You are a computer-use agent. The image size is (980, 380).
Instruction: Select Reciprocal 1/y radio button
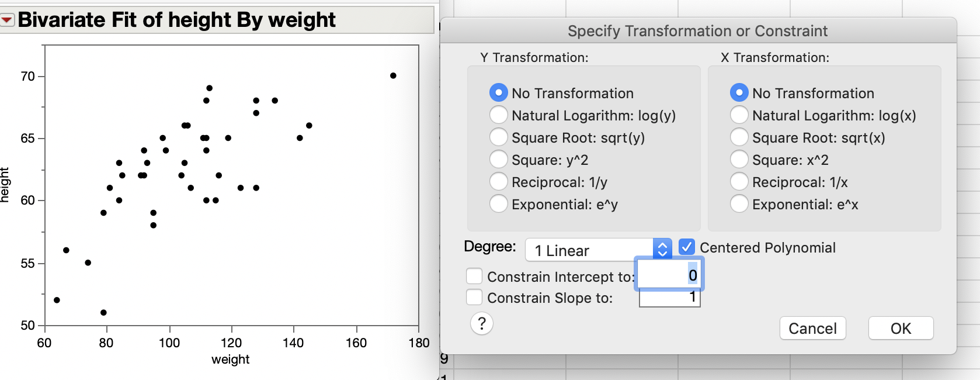[498, 182]
